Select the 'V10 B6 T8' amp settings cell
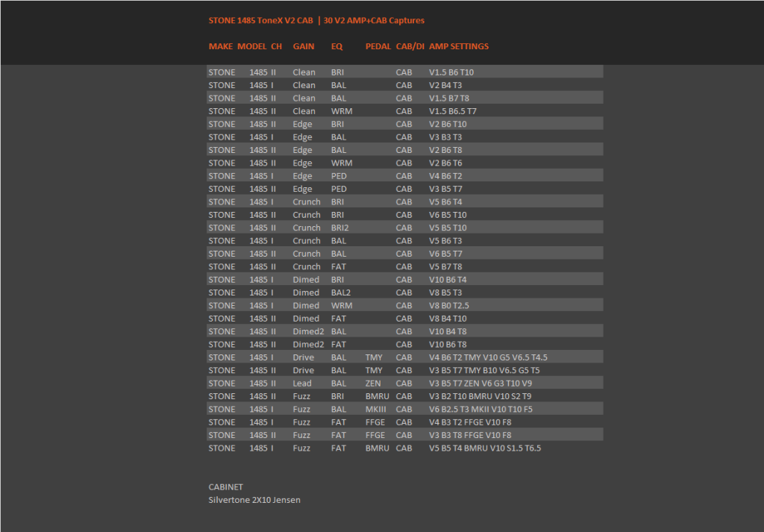Screen dimensions: 764x532 448,345
